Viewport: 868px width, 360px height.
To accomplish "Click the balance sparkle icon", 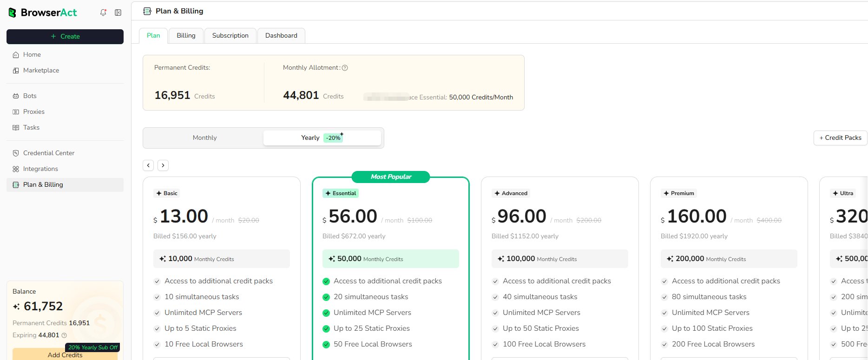I will 16,307.
